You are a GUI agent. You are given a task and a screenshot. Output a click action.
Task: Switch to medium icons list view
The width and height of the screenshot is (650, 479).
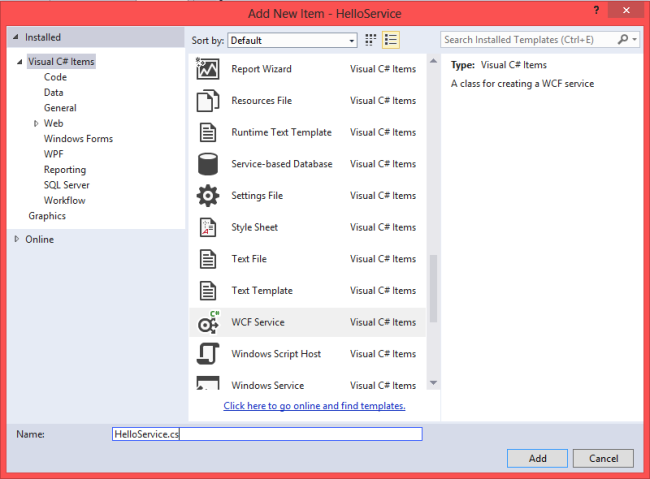click(x=390, y=40)
